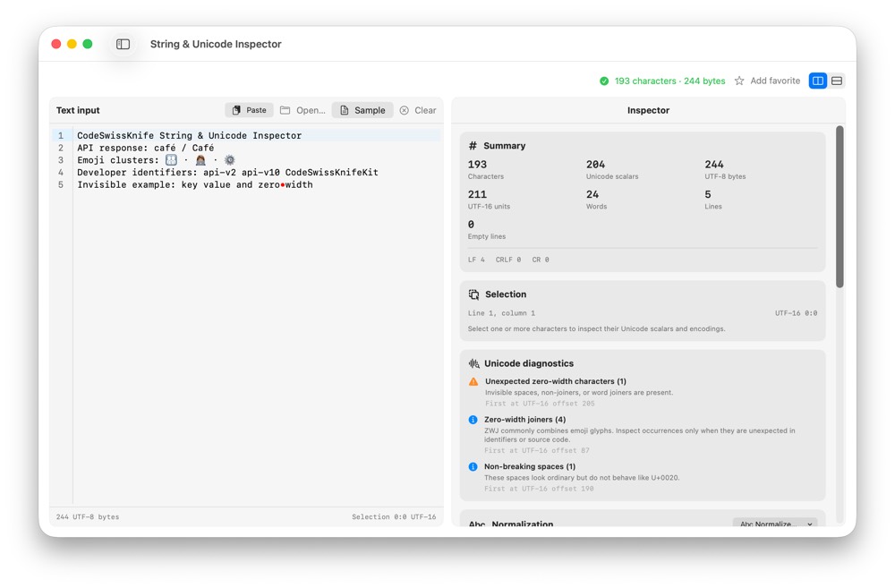Click 'UTF-16 0:0' in Selection section
895x588 pixels.
click(796, 313)
